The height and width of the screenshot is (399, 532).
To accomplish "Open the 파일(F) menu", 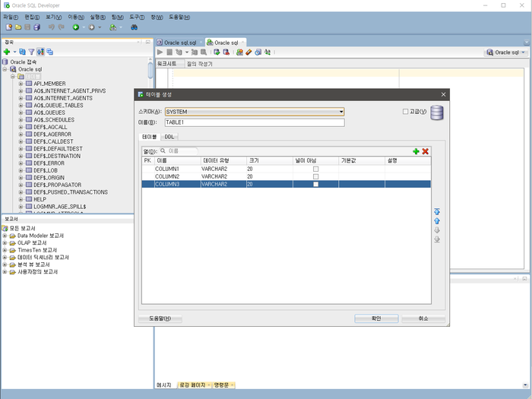I will click(11, 17).
